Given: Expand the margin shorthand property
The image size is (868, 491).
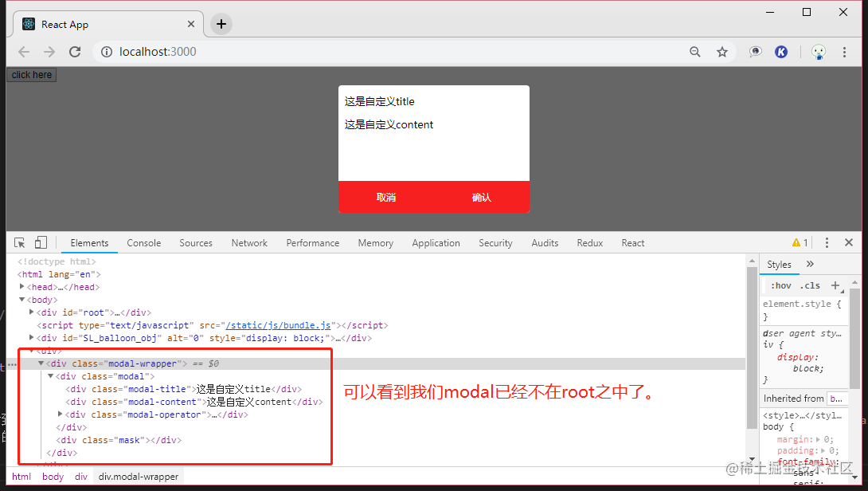Looking at the screenshot, I should tap(818, 439).
